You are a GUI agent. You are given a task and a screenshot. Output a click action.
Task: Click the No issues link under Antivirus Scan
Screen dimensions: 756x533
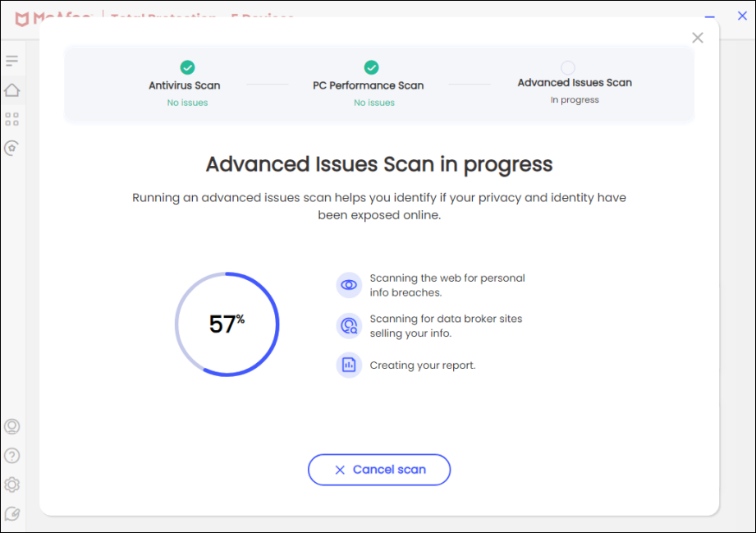[187, 102]
